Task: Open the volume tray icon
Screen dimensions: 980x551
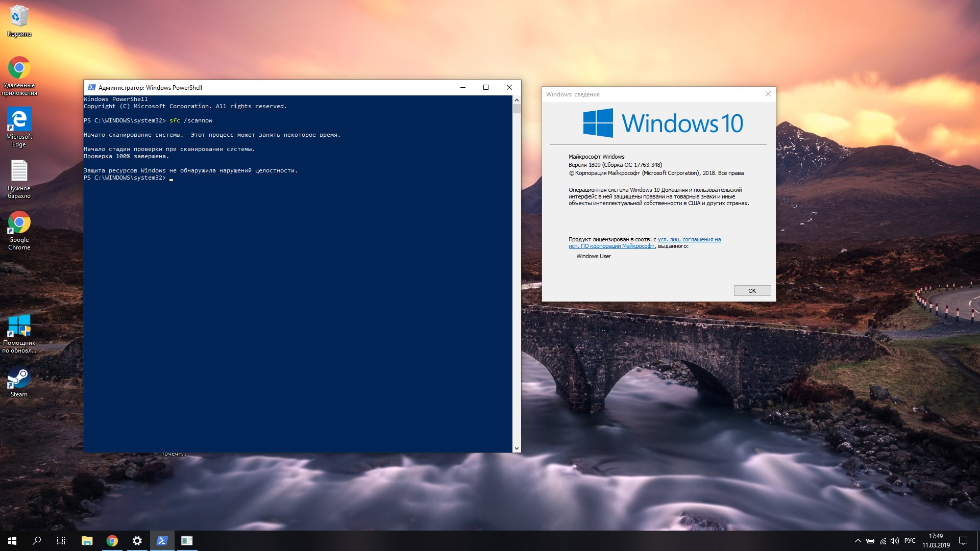Action: [x=895, y=541]
